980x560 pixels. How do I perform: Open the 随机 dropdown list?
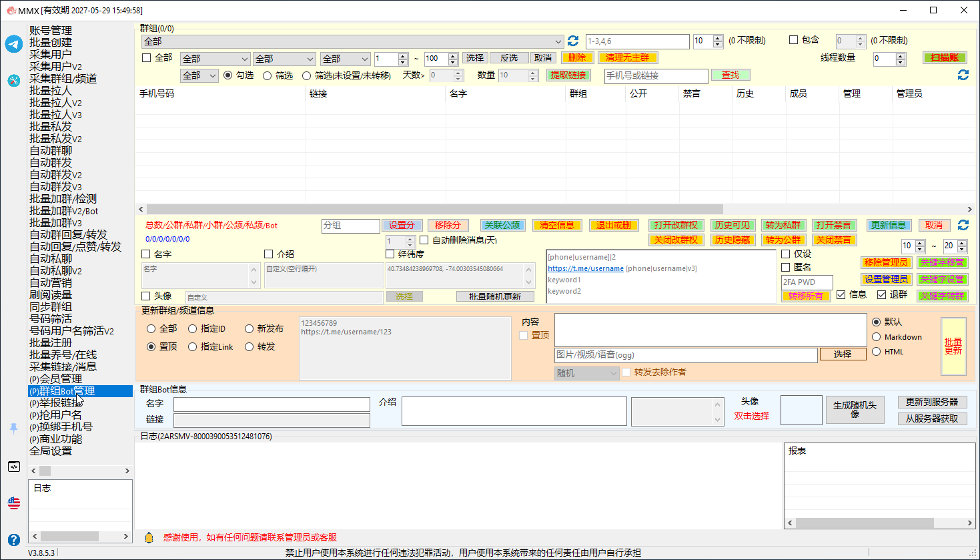click(587, 373)
